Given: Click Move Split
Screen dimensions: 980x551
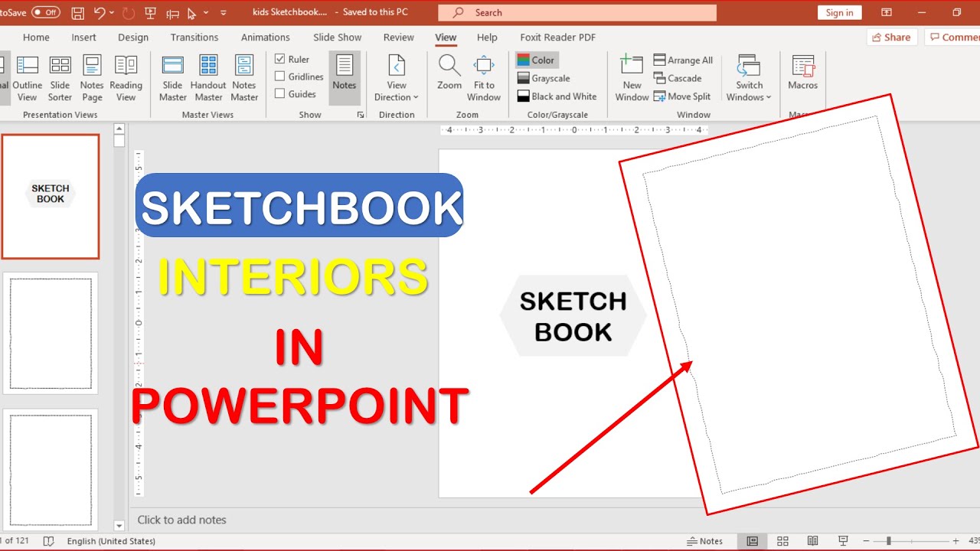Looking at the screenshot, I should tap(682, 96).
